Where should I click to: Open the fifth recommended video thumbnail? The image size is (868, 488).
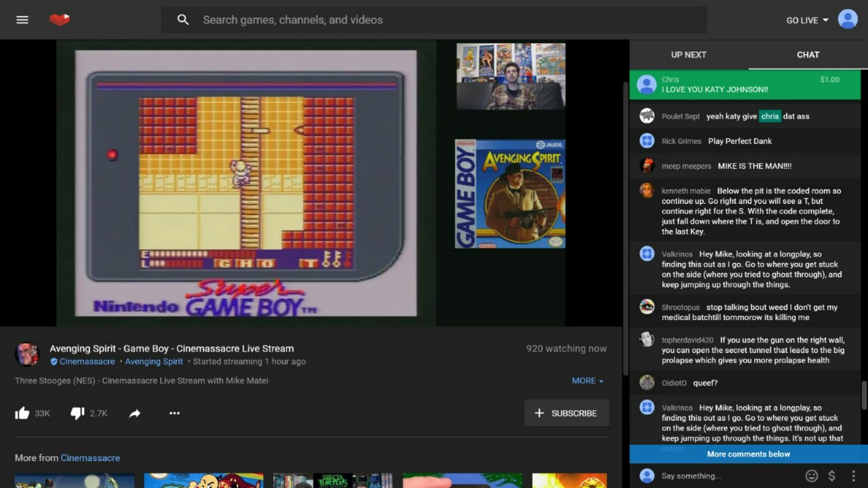click(570, 481)
